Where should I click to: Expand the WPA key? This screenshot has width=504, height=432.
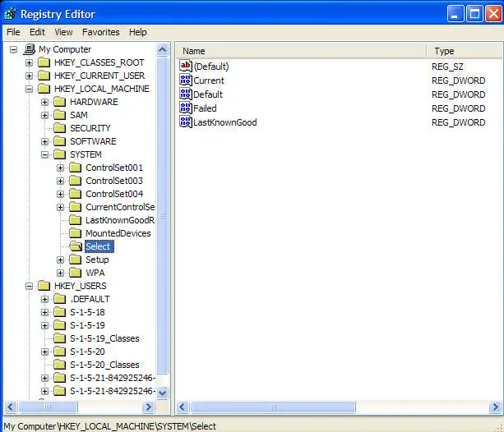60,273
